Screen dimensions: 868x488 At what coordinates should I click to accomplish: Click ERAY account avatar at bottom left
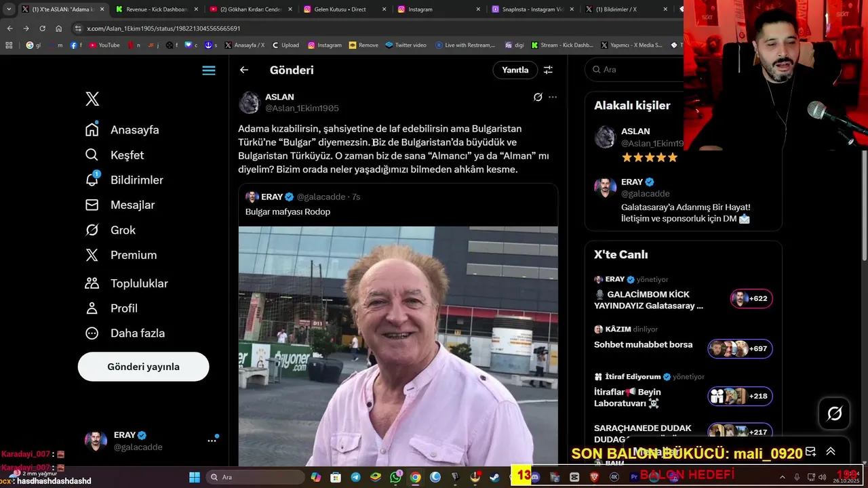click(96, 441)
